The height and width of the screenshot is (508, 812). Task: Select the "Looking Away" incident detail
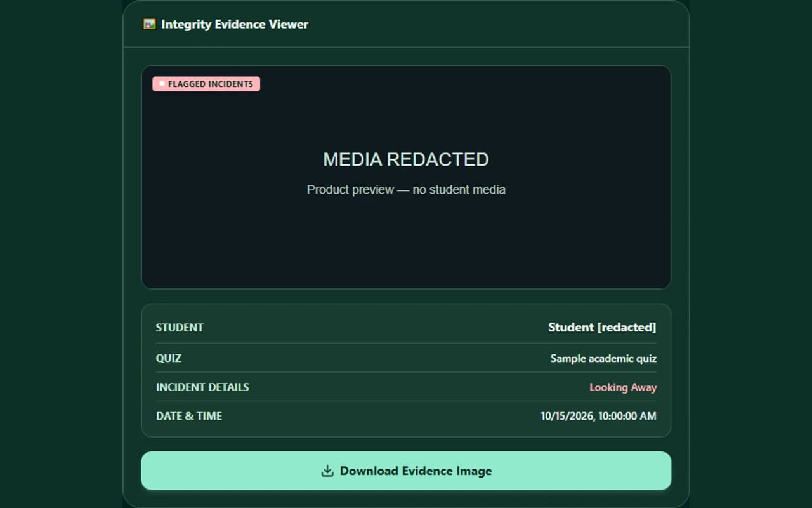point(623,387)
